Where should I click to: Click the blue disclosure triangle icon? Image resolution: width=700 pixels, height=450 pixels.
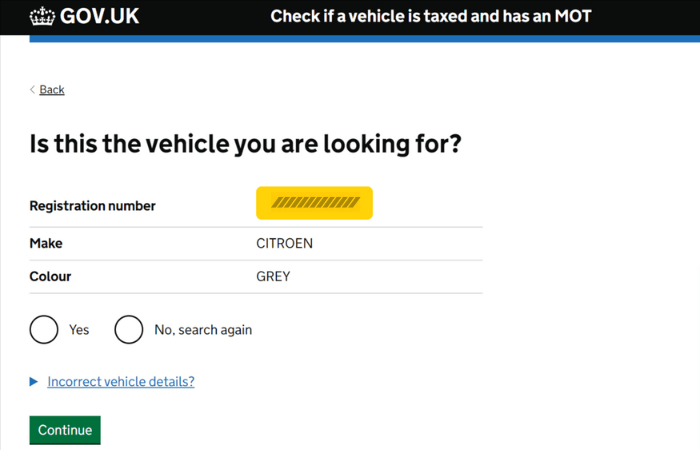(34, 382)
